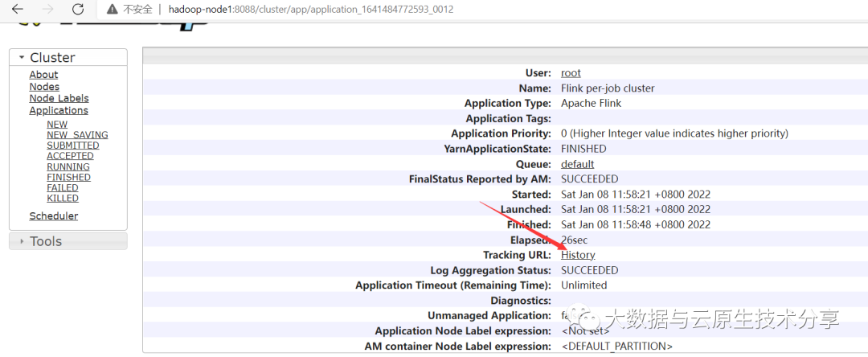Filter applications by FINISHED state

[x=68, y=177]
